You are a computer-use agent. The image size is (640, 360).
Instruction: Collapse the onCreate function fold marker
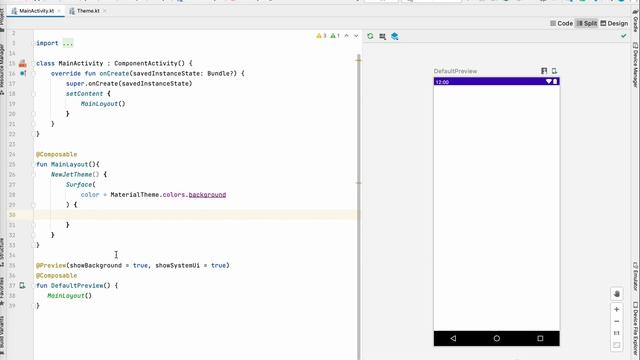coord(33,73)
